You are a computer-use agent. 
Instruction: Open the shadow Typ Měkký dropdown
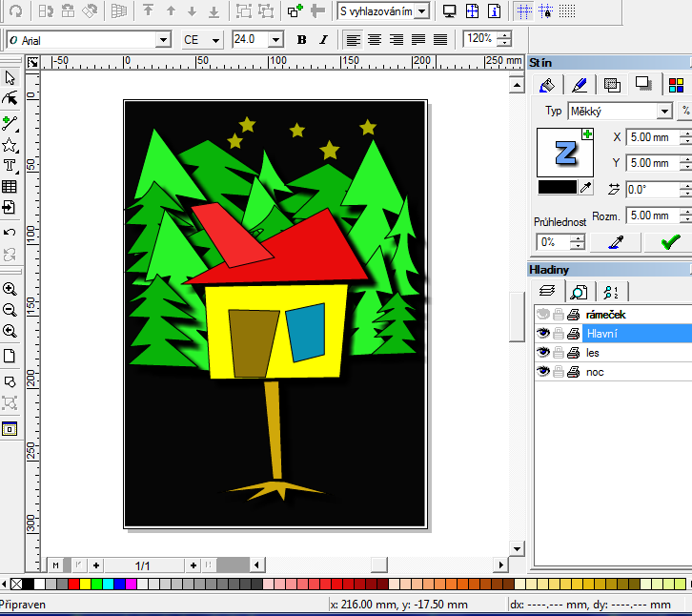(x=664, y=112)
